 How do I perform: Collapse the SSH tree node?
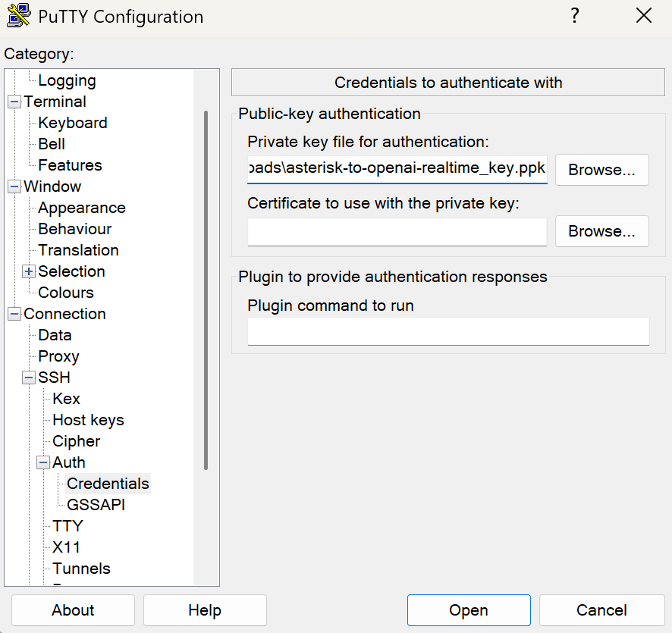coord(29,378)
